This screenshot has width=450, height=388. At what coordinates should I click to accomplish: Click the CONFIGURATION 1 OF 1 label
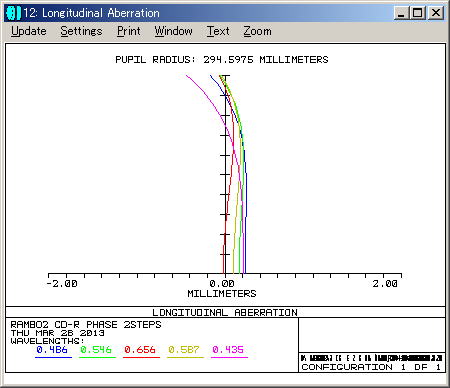point(371,367)
